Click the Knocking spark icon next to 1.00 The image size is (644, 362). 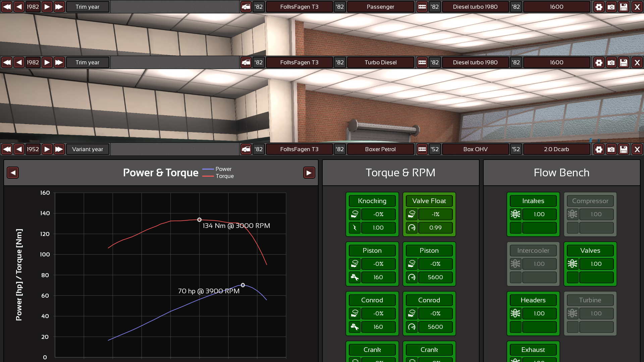click(355, 228)
